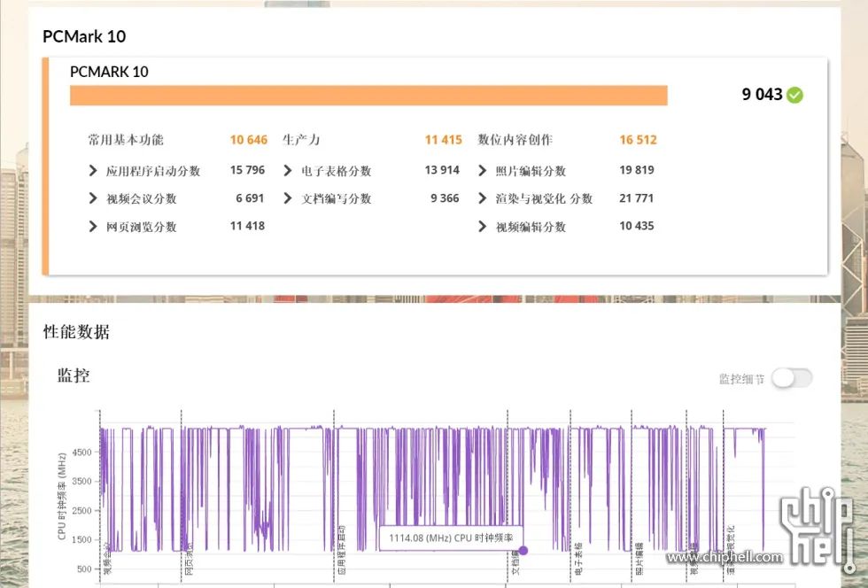Click the 监控 panel heading

point(74,376)
